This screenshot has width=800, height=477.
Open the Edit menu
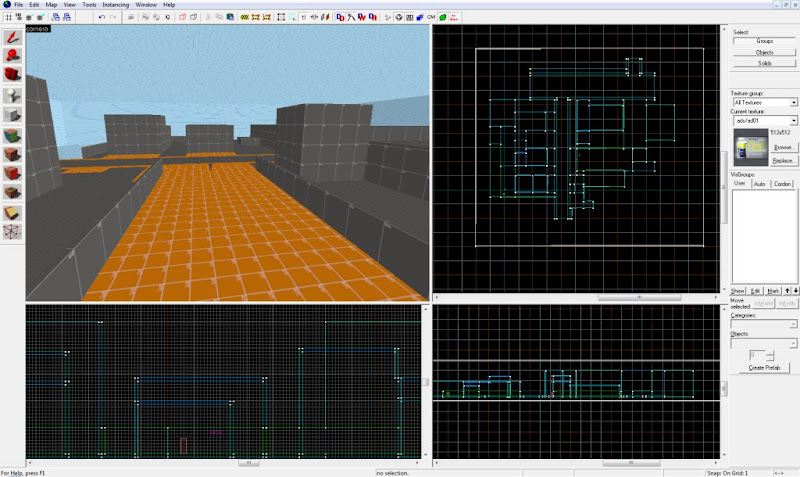coord(34,5)
